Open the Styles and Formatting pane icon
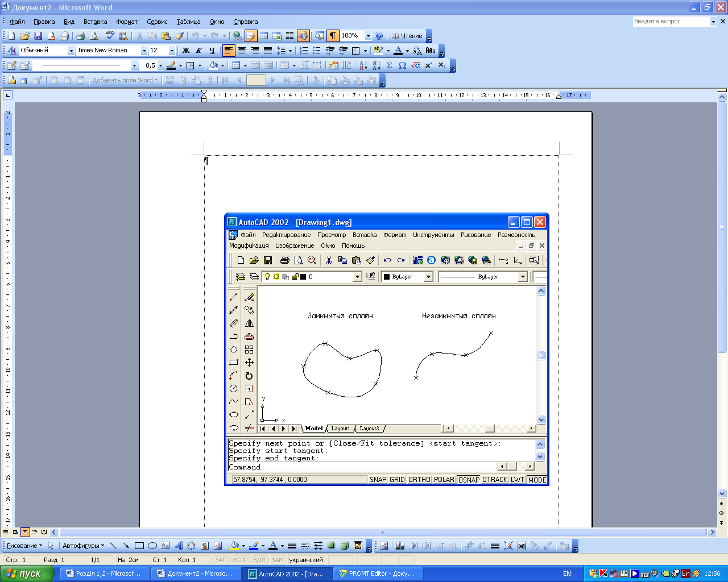The image size is (728, 582). 12,51
